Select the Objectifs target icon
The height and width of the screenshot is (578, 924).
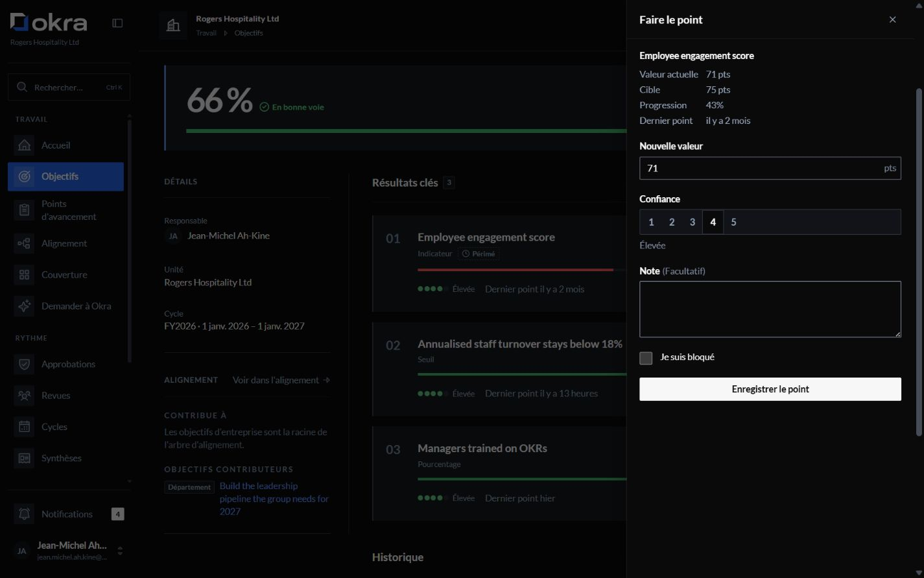click(24, 176)
